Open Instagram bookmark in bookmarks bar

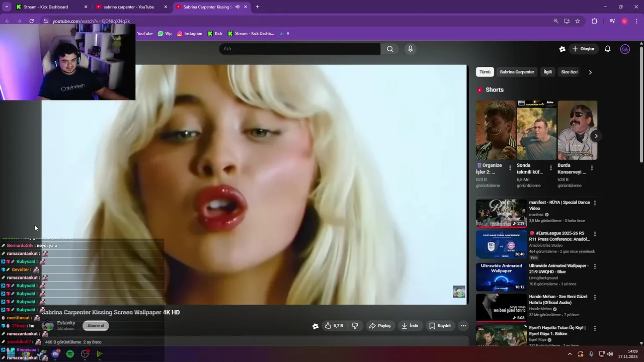pos(189,34)
